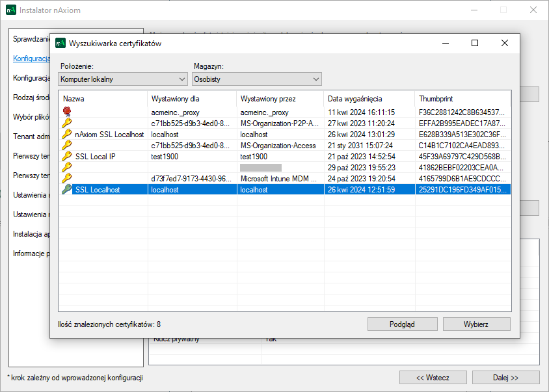Click the certificate seal icon in the acmeinc._proxy row
The height and width of the screenshot is (392, 549).
click(67, 112)
